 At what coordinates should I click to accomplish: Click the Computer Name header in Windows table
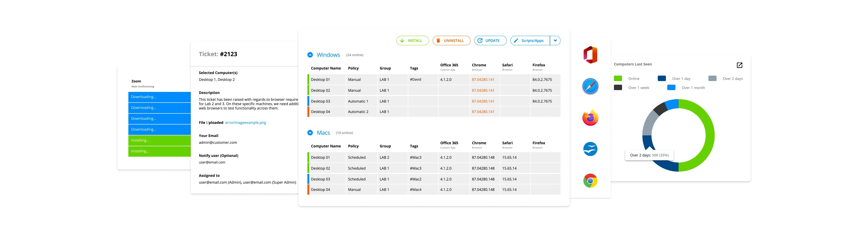[325, 68]
